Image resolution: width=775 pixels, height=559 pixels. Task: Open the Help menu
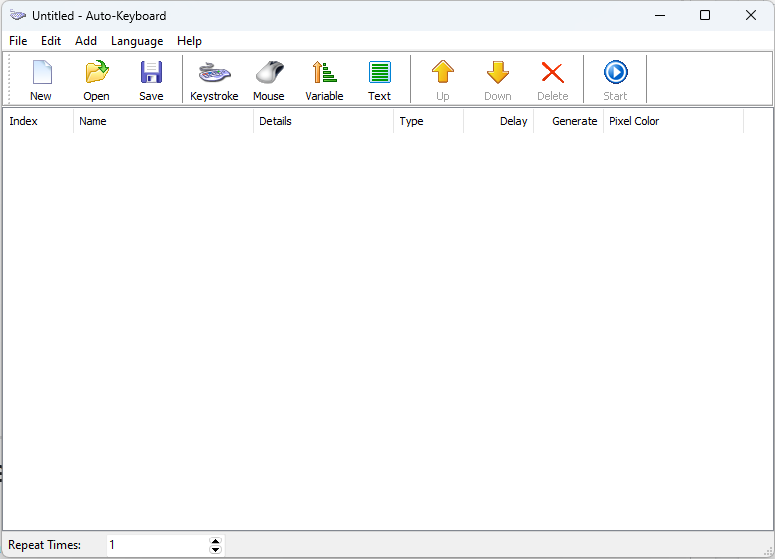[x=189, y=41]
